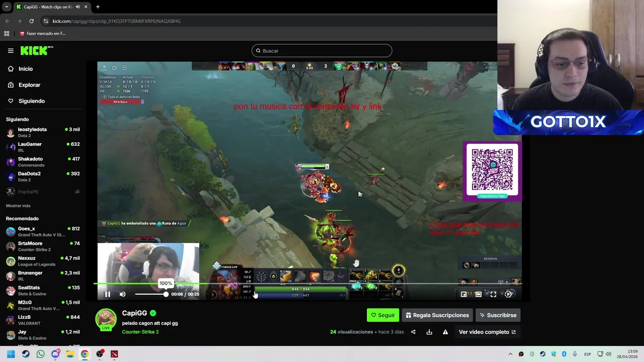Mute the clip with speaker icon
644x362 pixels.
click(122, 294)
